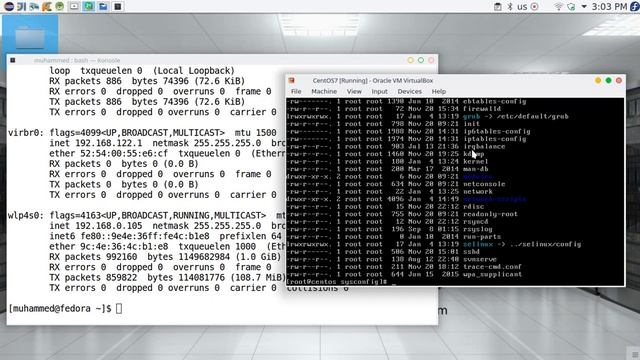
Task: Open the Input menu in VirtualBox
Action: click(x=379, y=91)
